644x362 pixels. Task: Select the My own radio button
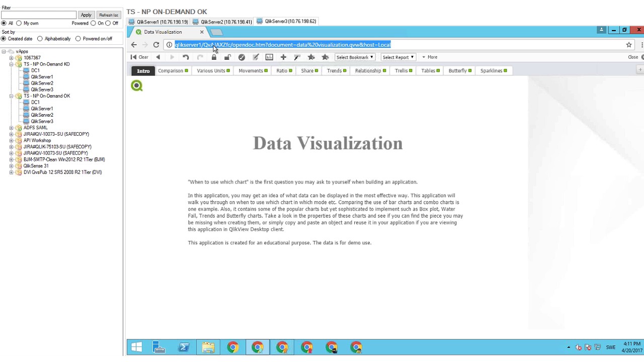[x=19, y=23]
